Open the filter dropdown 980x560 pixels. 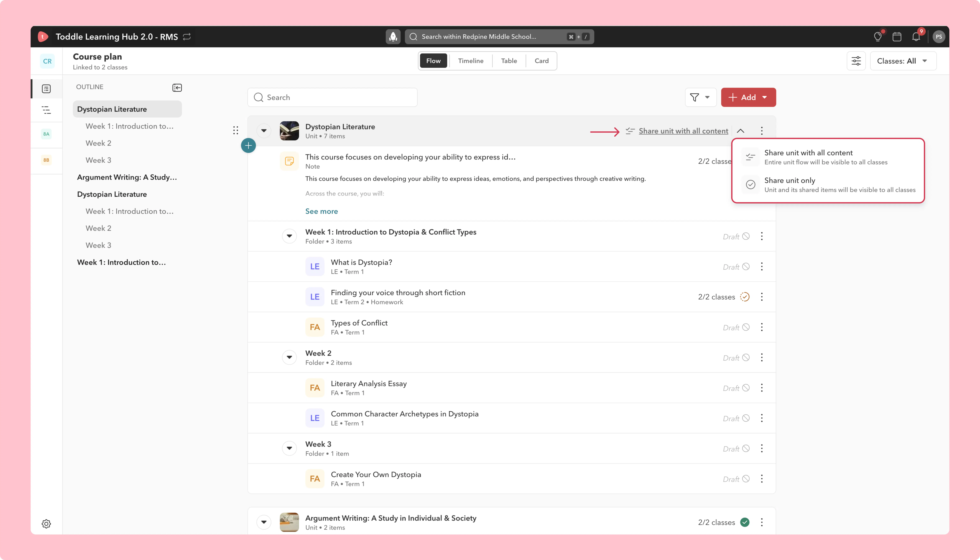pos(700,97)
